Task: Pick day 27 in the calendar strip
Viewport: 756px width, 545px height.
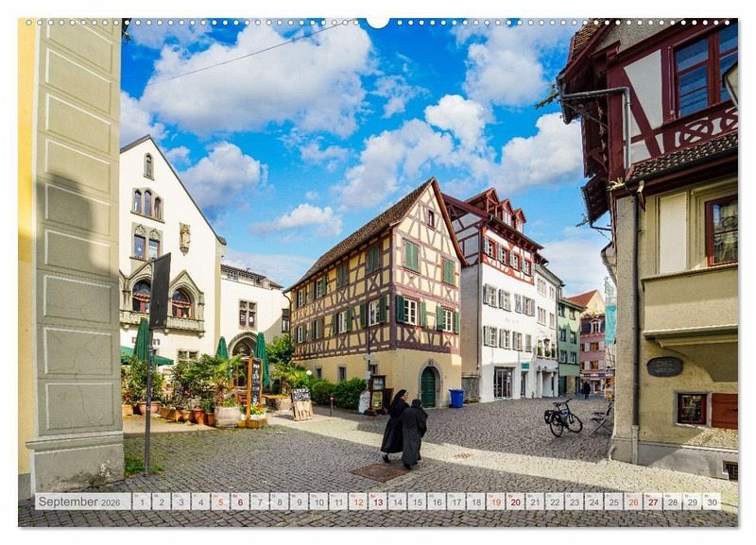Action: pos(652,502)
